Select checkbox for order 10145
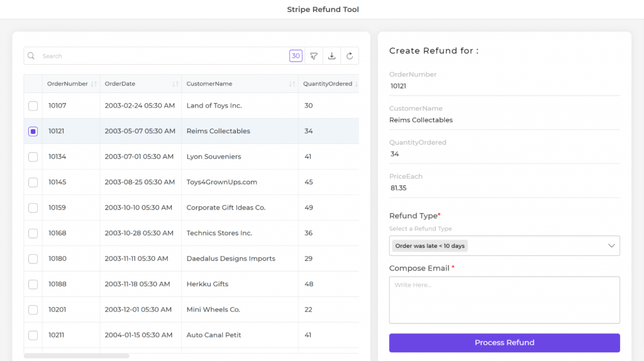The width and height of the screenshot is (644, 361). [x=33, y=182]
